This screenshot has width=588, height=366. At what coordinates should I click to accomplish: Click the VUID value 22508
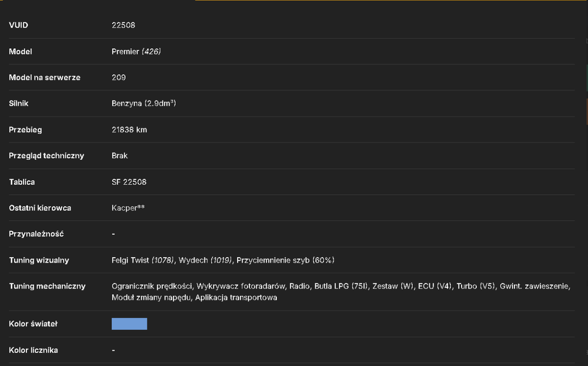pos(123,25)
